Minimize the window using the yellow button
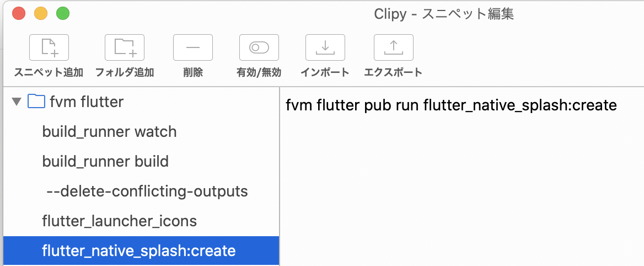The height and width of the screenshot is (266, 644). tap(41, 14)
